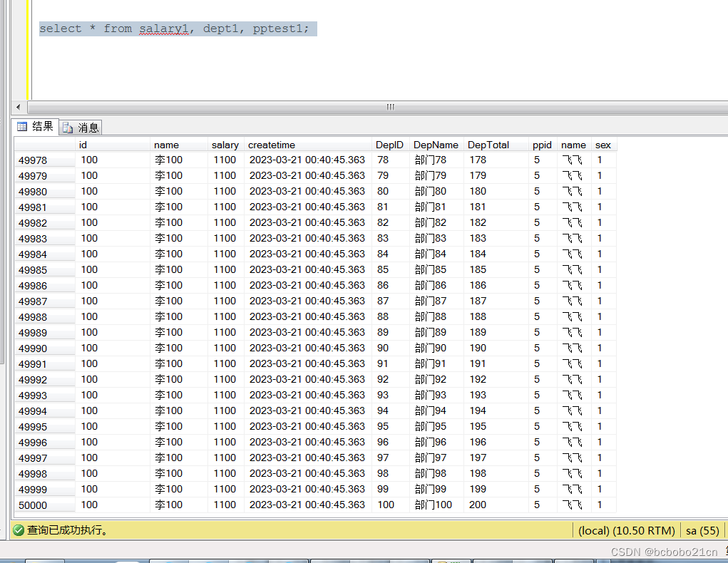
Task: Select the createtime column header
Action: 308,145
